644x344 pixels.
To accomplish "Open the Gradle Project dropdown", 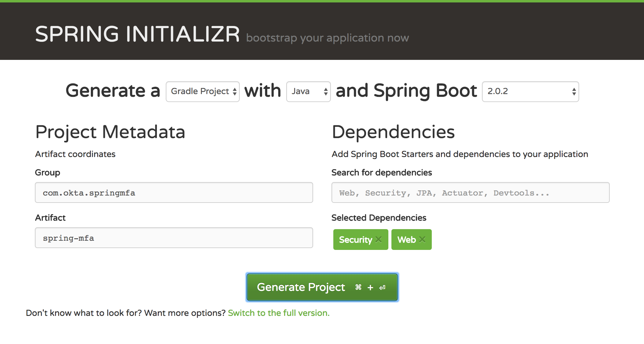I will click(x=200, y=91).
